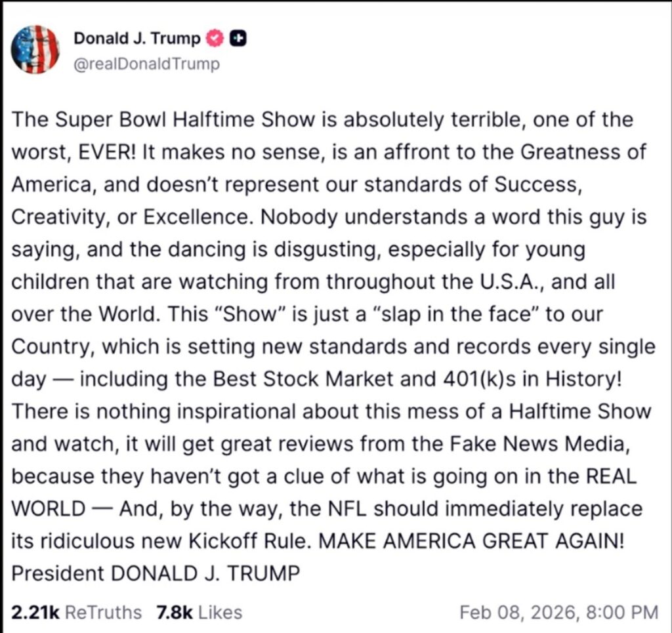Click the 8:00 PM time text
Screen dimensions: 672x633
[x=619, y=612]
